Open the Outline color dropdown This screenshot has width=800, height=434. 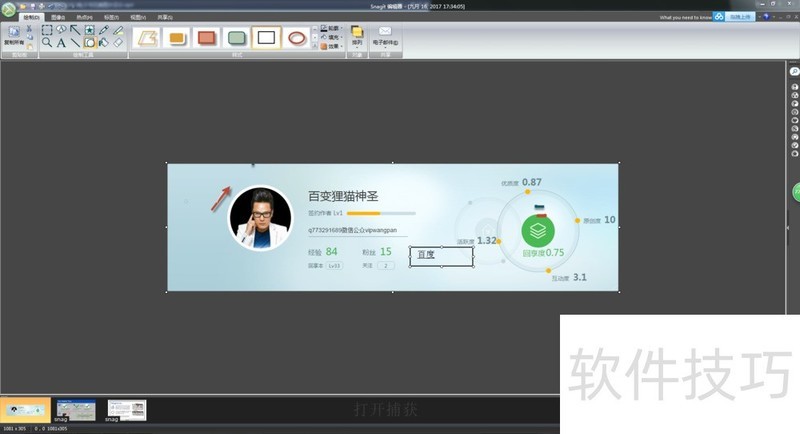point(332,29)
